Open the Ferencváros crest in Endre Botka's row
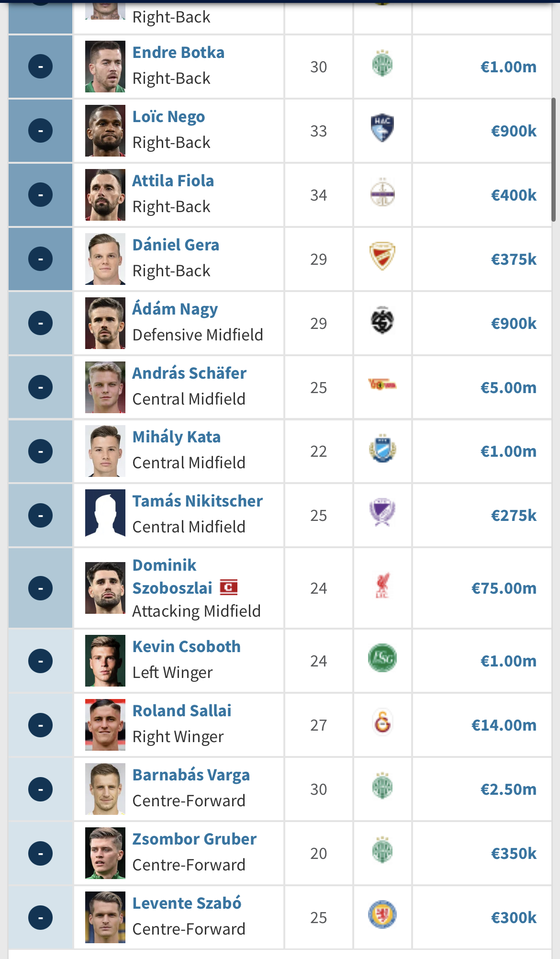560x959 pixels. (382, 64)
